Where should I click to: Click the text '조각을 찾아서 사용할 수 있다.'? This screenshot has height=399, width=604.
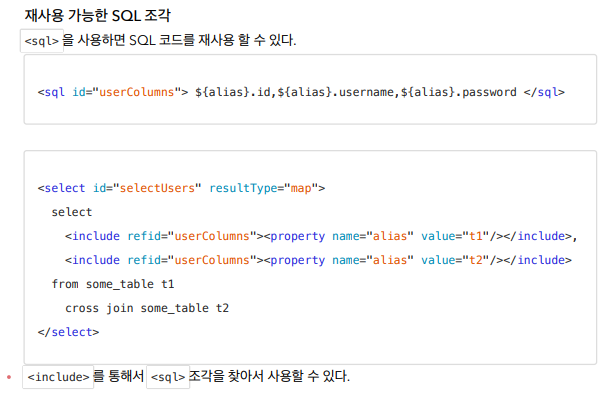(269, 376)
